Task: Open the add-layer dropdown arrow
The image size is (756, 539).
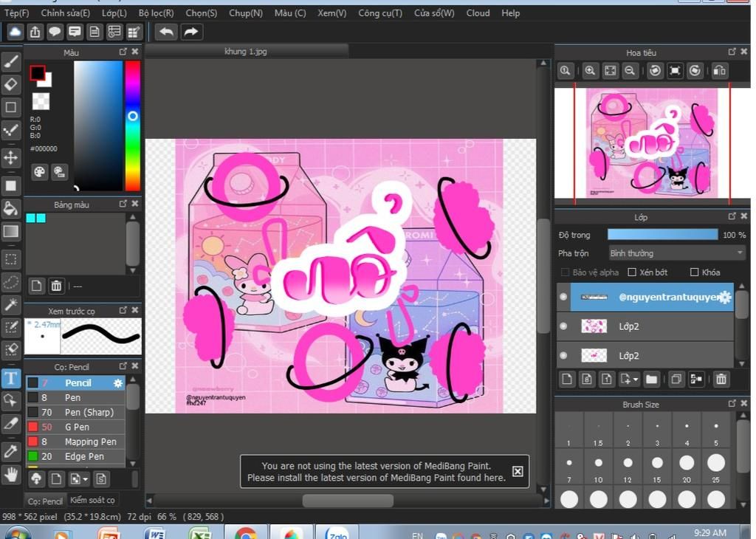Action: pos(636,380)
